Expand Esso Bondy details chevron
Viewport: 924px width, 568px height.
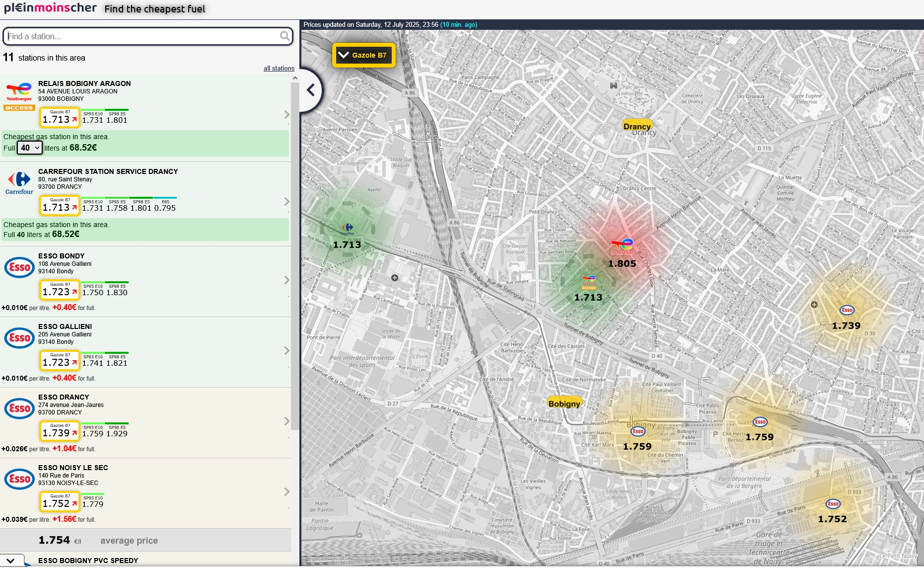286,280
